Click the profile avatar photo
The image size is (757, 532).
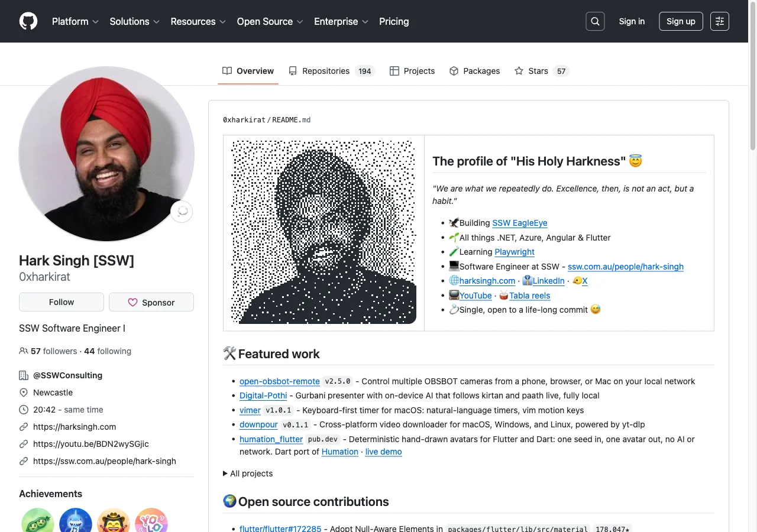106,154
